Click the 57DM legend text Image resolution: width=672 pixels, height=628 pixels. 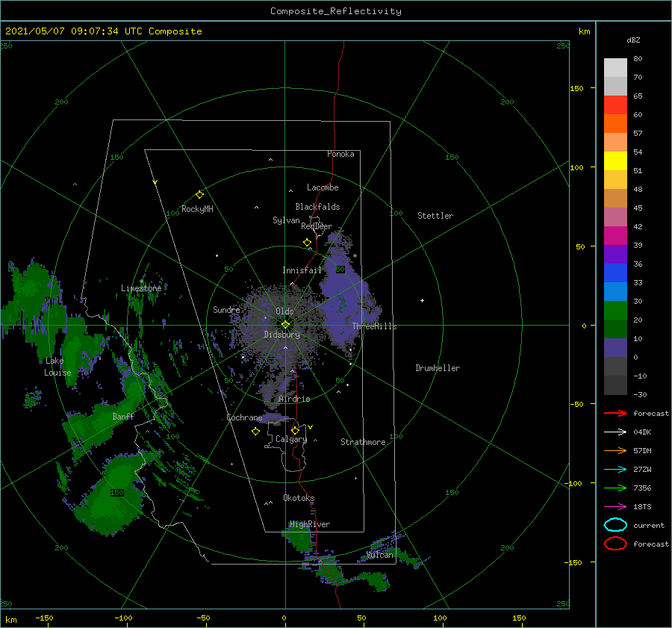point(642,450)
